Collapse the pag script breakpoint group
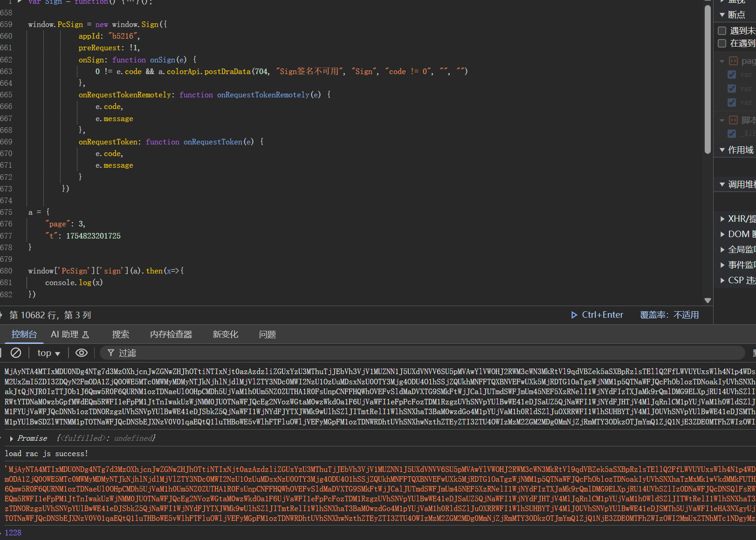Screen dimensions: 756x540 pyautogui.click(x=722, y=61)
